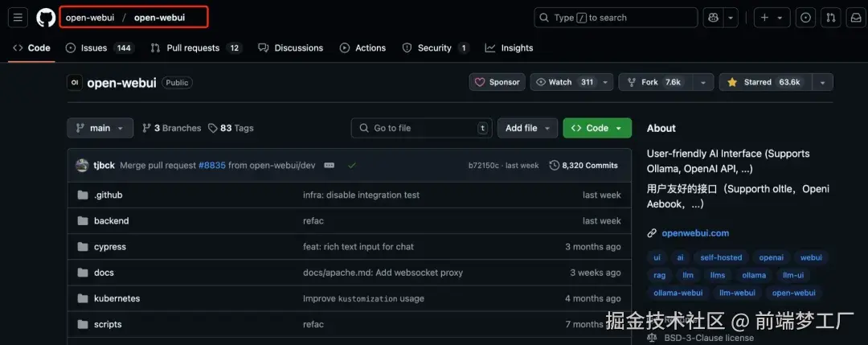Open the Insights tab
868x345 pixels.
click(509, 48)
